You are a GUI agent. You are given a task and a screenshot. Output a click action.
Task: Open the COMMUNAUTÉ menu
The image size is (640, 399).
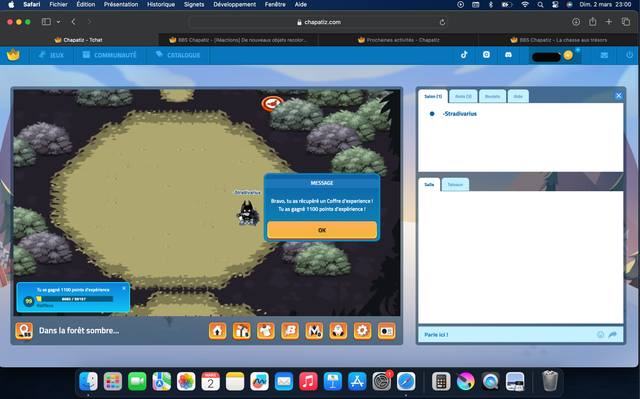pos(109,55)
